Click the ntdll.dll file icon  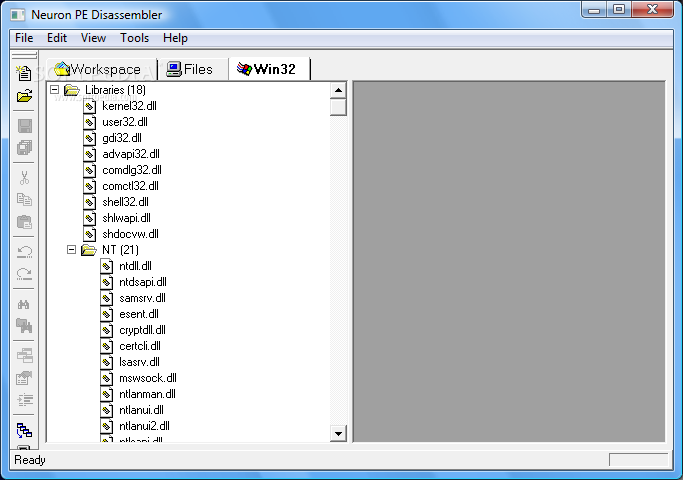click(106, 266)
